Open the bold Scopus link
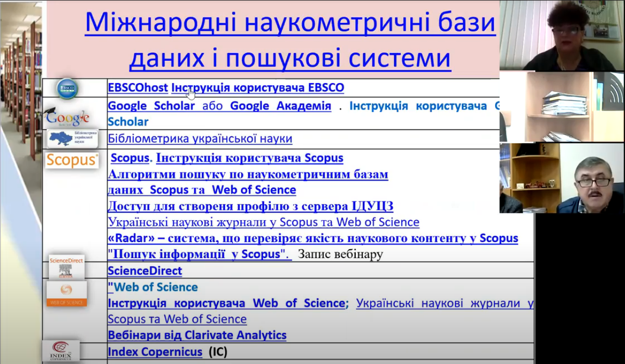Viewport: 625px width, 364px height. click(129, 157)
